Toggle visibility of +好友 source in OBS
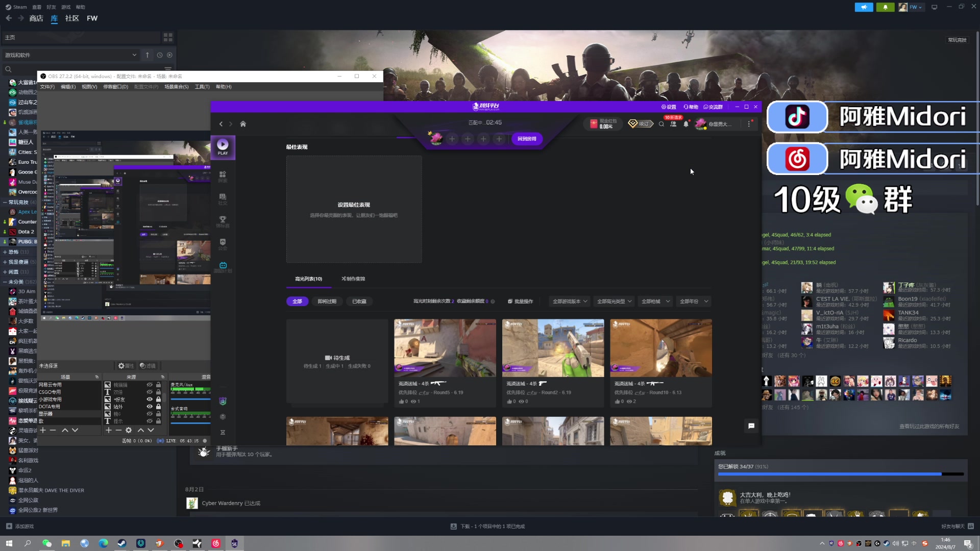Screen dimensions: 980x551 pos(150,399)
